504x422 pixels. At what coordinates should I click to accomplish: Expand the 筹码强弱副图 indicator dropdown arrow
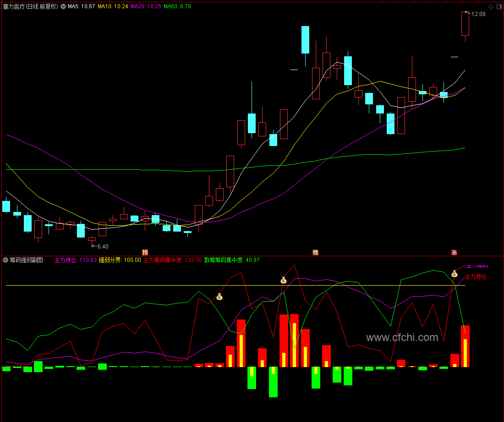(x=5, y=260)
